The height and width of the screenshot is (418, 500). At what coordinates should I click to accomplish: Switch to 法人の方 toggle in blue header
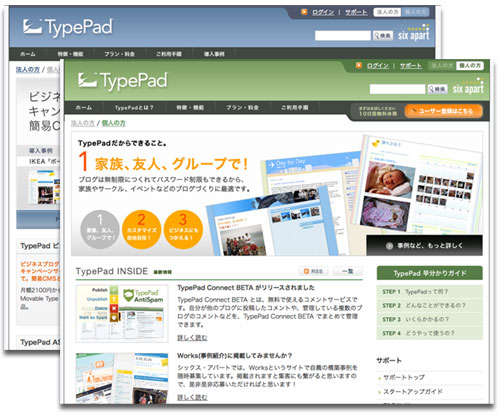[387, 12]
